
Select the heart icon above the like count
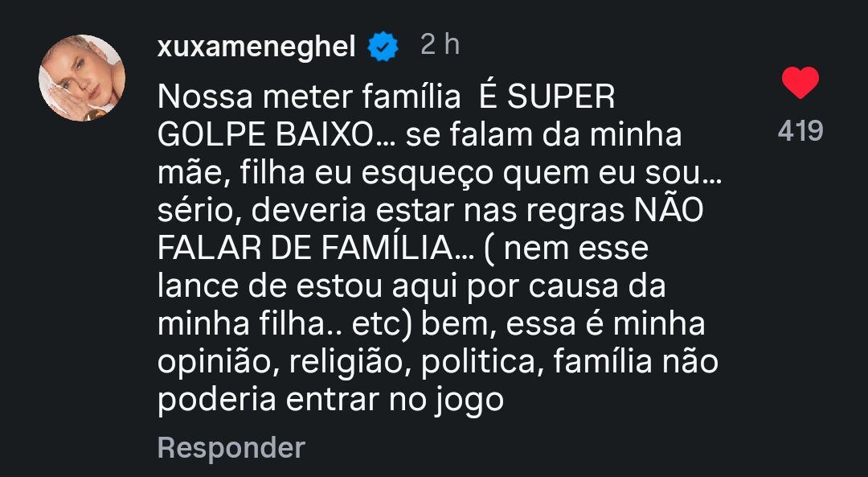click(x=799, y=80)
